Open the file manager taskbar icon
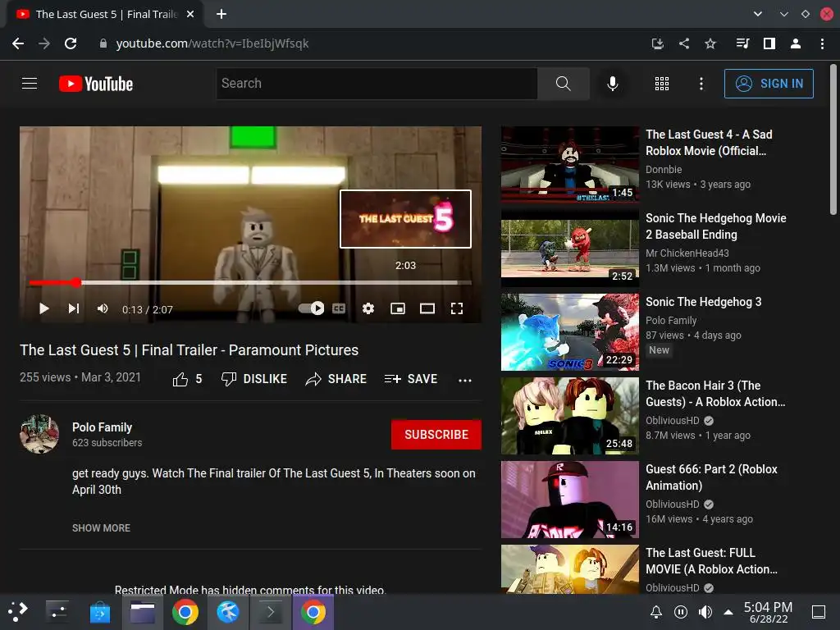840x630 pixels. click(143, 612)
